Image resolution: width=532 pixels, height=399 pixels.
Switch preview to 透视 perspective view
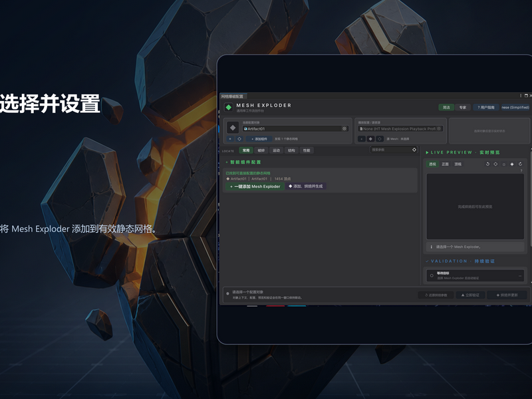[432, 164]
